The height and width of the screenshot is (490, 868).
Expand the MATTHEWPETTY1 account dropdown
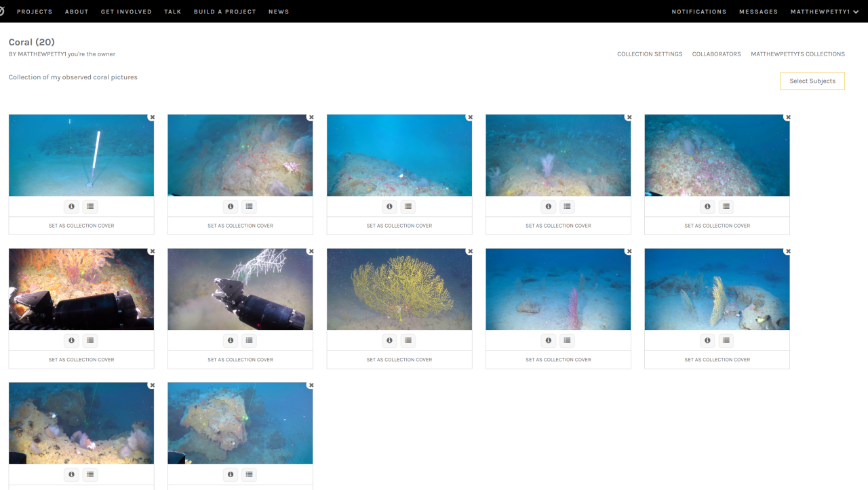(x=825, y=12)
